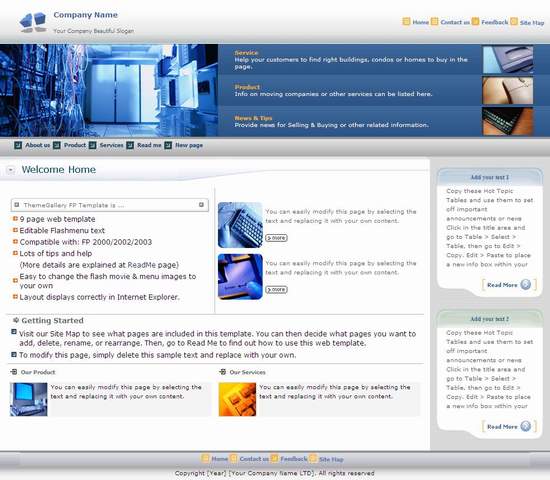
Task: Click the round arrow icon in second Read More
Action: [x=525, y=426]
